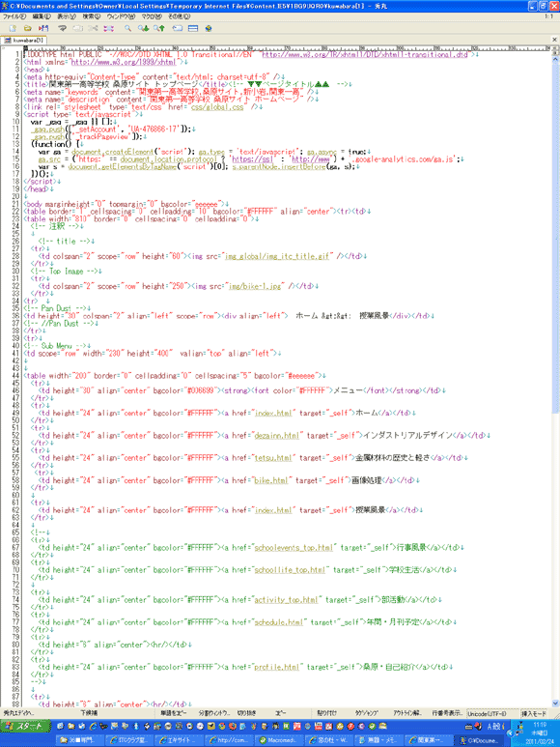Click line number 44 in the gutter

click(x=15, y=376)
